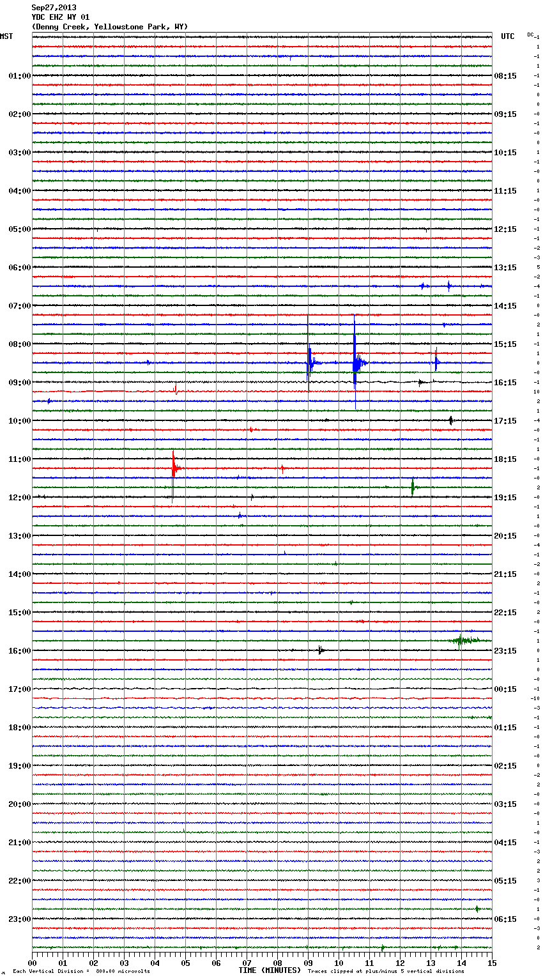
Task: Click the "TIME (MINUTES)" axis title
Action: (x=270, y=970)
